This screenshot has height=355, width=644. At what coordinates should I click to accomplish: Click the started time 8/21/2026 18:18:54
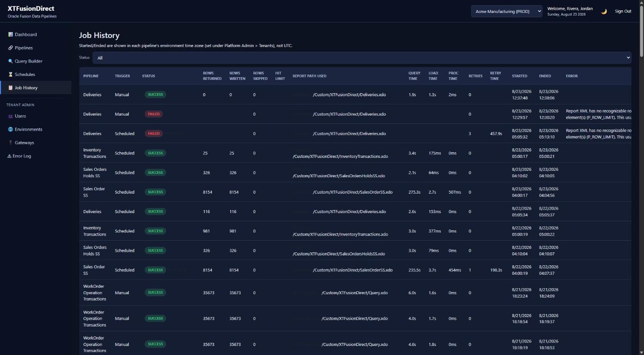522,319
